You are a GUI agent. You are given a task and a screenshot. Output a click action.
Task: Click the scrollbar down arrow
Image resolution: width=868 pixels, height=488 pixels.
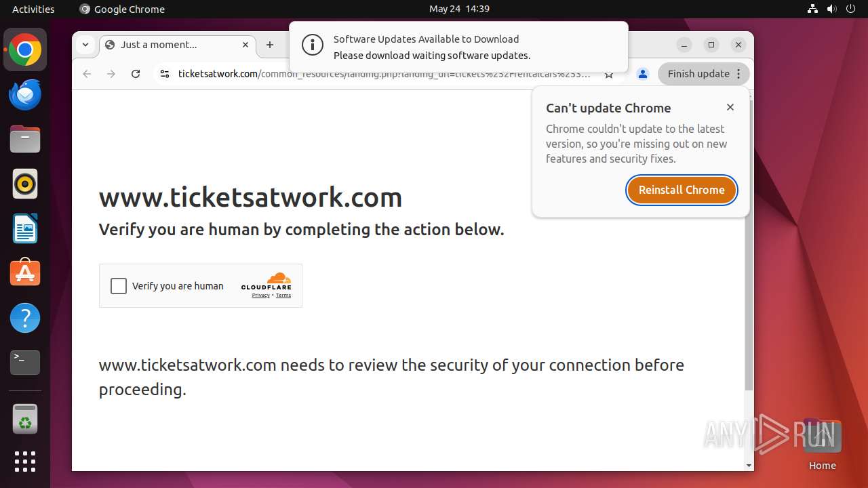[x=749, y=466]
